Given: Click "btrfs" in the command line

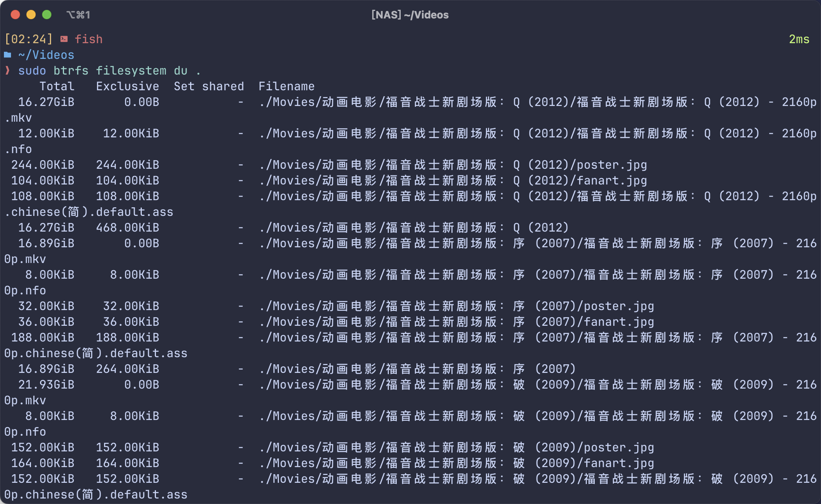Looking at the screenshot, I should [x=71, y=70].
